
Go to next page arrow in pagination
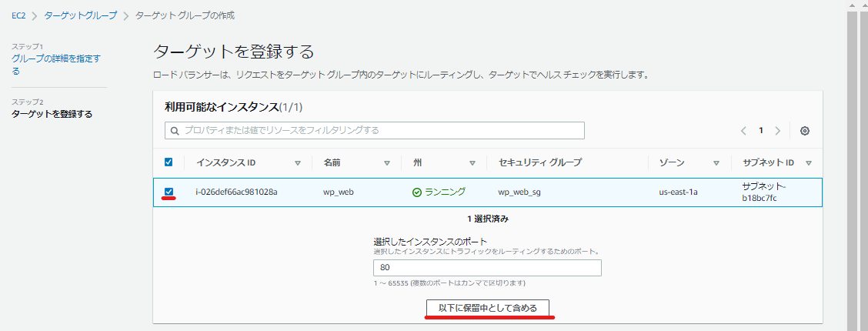click(x=778, y=131)
